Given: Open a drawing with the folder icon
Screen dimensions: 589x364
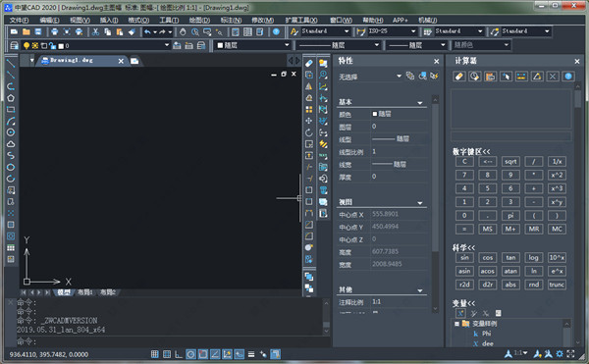Looking at the screenshot, I should pyautogui.click(x=26, y=32).
